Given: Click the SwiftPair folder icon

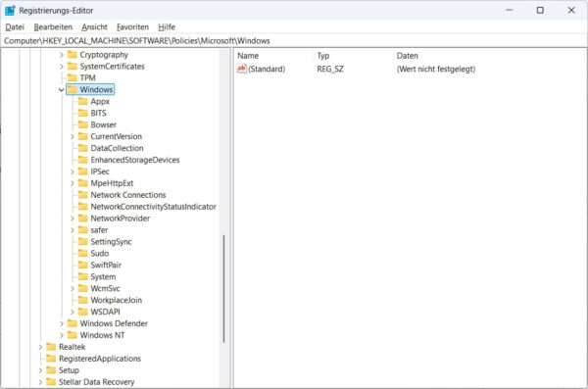Looking at the screenshot, I should pos(83,265).
